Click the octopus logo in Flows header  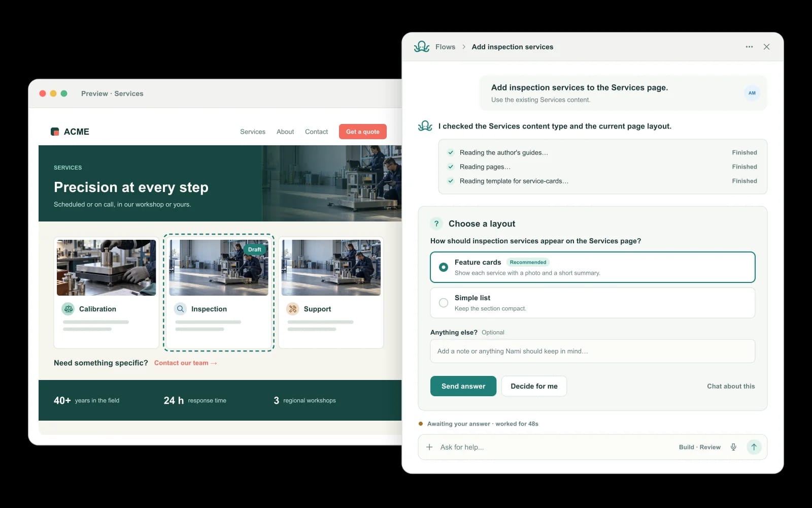coord(422,47)
